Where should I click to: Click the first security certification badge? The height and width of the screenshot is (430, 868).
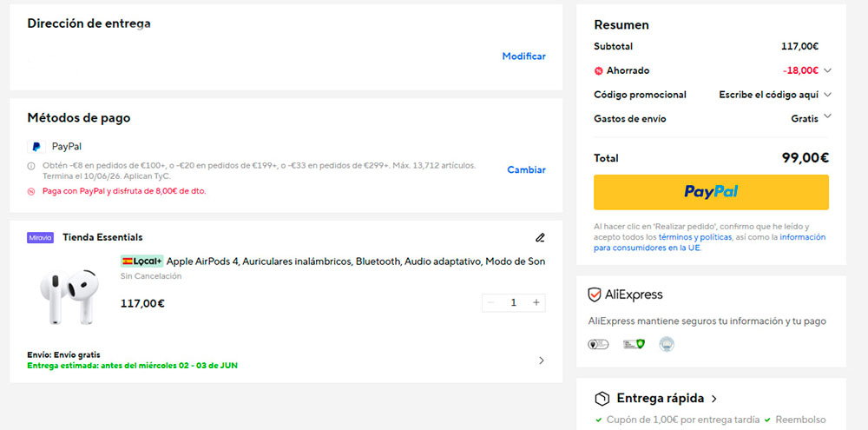(x=598, y=345)
